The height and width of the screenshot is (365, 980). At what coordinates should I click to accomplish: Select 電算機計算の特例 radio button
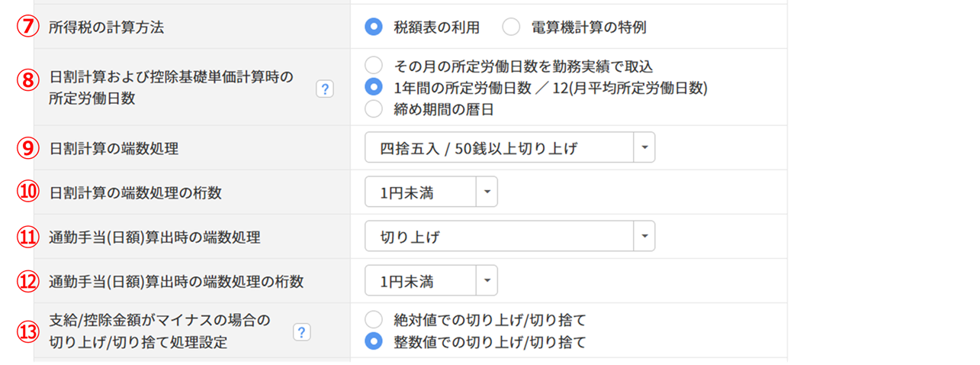pyautogui.click(x=511, y=28)
